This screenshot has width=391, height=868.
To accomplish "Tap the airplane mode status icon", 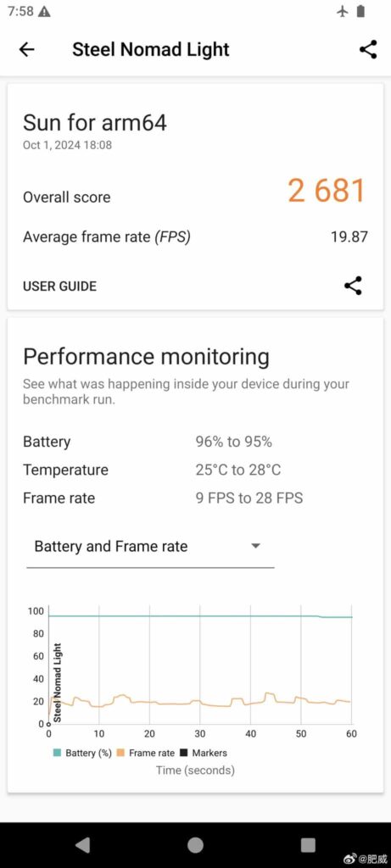I will point(343,11).
